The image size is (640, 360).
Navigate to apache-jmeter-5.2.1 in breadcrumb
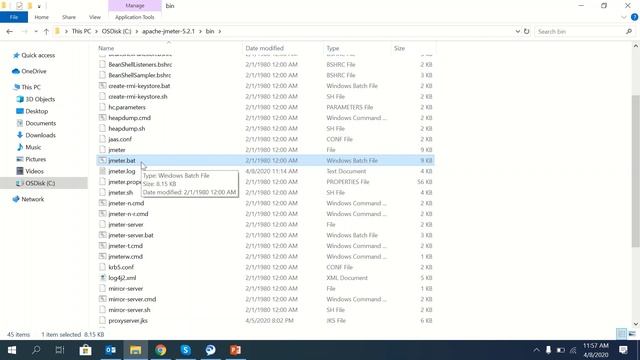(x=168, y=31)
